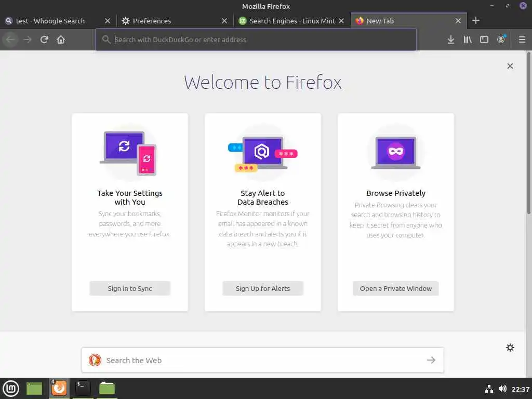The image size is (532, 399).
Task: Click the sync devices illustration
Action: (129, 153)
